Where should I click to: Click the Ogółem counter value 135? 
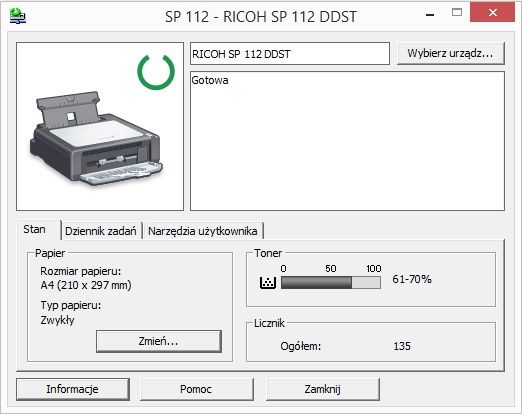pos(402,346)
